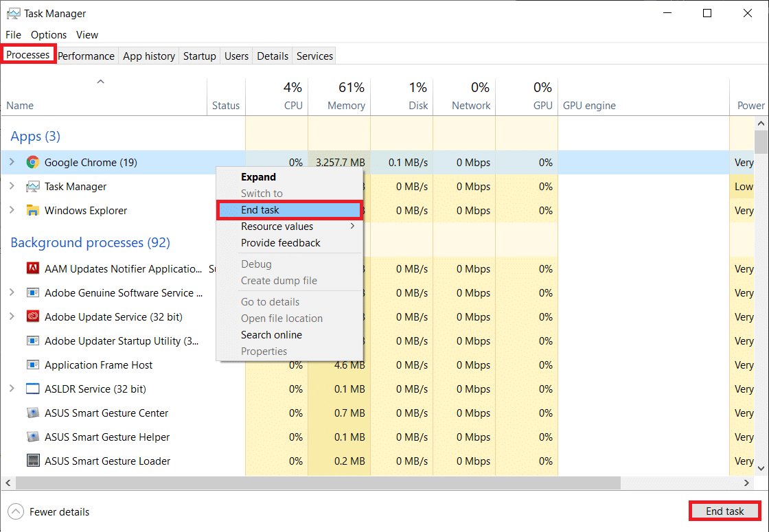Image resolution: width=769 pixels, height=532 pixels.
Task: Open the Resource values submenu
Action: [288, 227]
